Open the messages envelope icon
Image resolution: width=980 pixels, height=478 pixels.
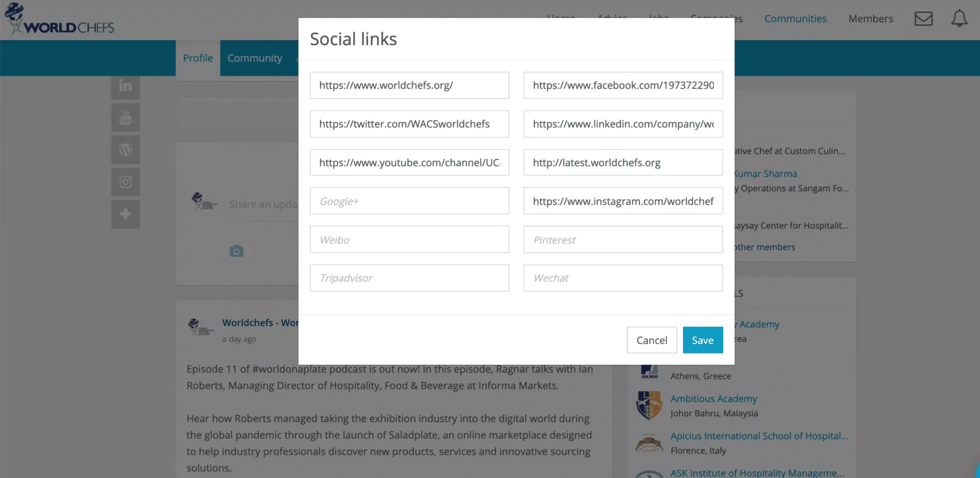pyautogui.click(x=923, y=19)
